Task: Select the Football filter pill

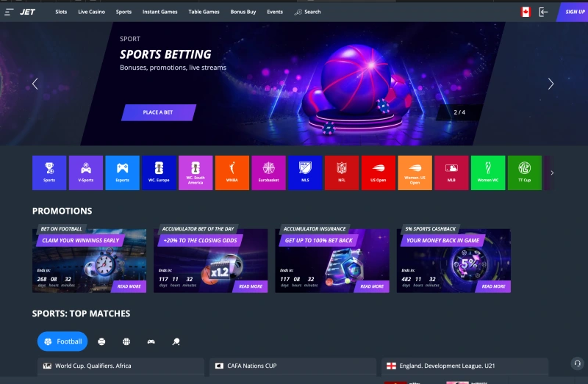Action: point(62,341)
